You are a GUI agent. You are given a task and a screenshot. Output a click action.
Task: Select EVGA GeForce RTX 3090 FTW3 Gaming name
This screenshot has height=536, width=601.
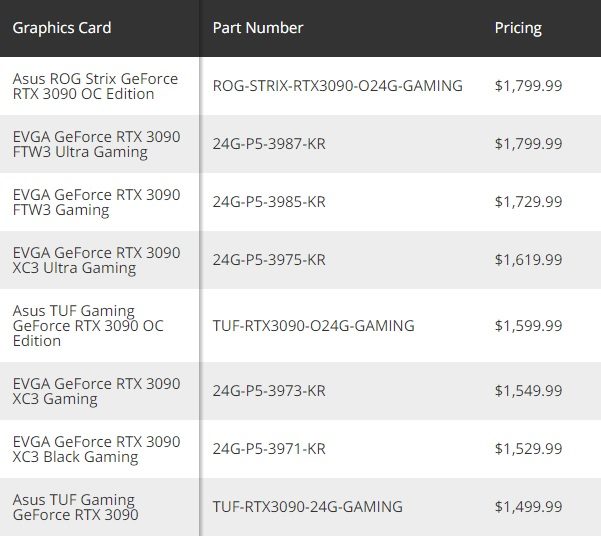coord(96,202)
